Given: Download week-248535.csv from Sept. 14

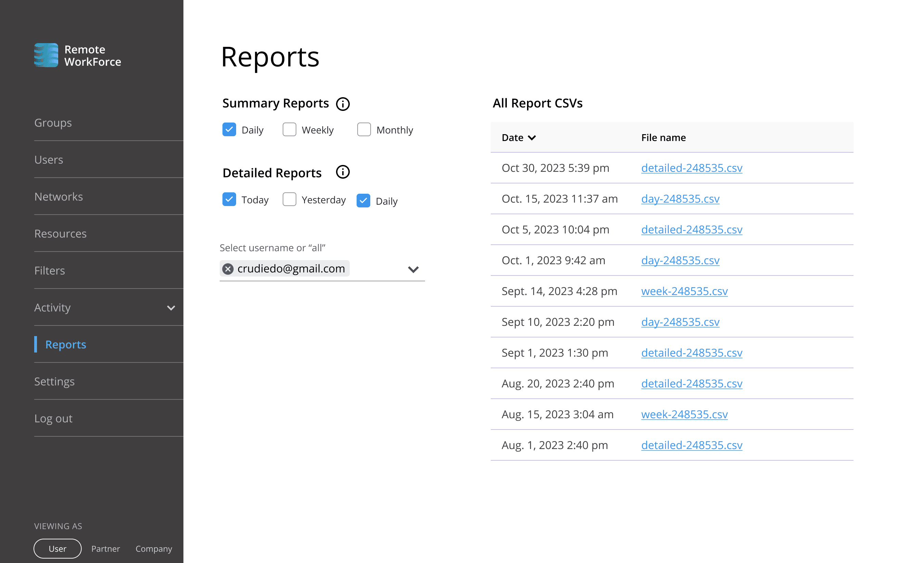Looking at the screenshot, I should point(684,291).
